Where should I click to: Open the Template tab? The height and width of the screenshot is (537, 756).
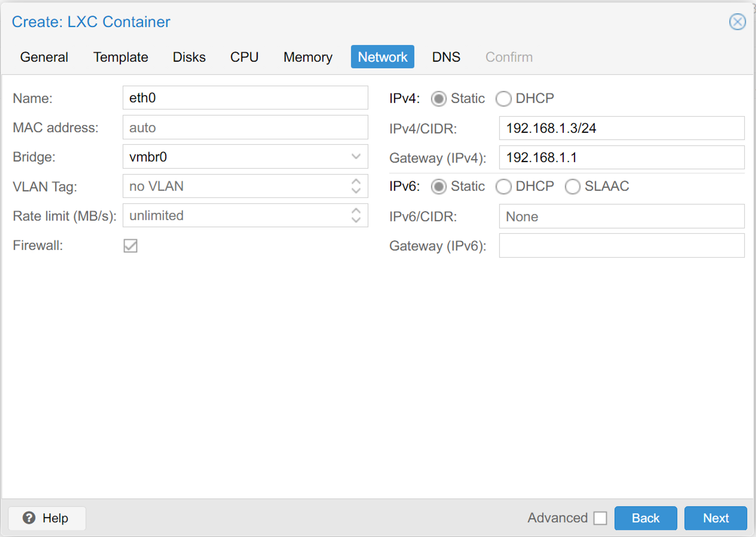coord(121,57)
